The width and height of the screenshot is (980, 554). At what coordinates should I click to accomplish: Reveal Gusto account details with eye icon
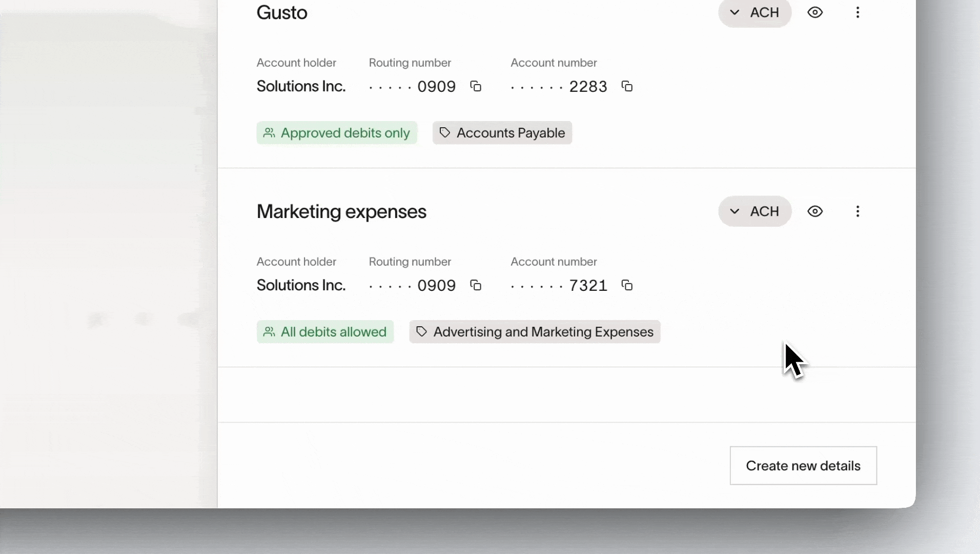click(x=815, y=12)
